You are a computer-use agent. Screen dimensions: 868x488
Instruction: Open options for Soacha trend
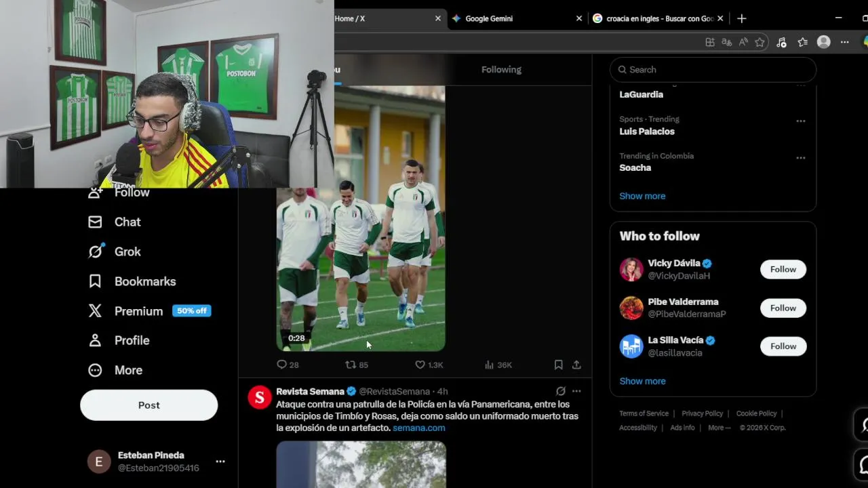801,158
